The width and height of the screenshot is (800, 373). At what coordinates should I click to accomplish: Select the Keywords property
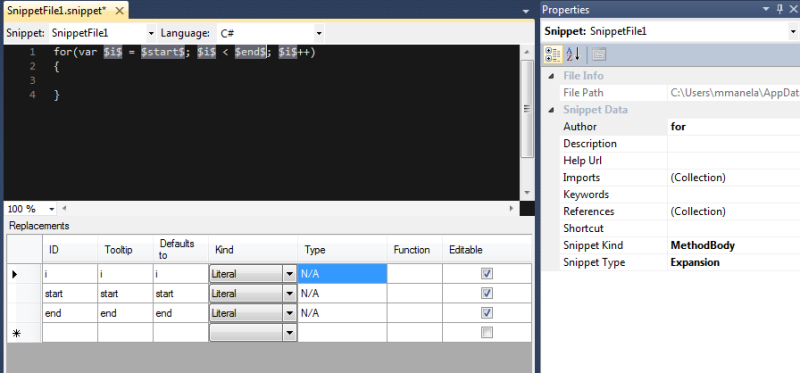click(x=679, y=194)
